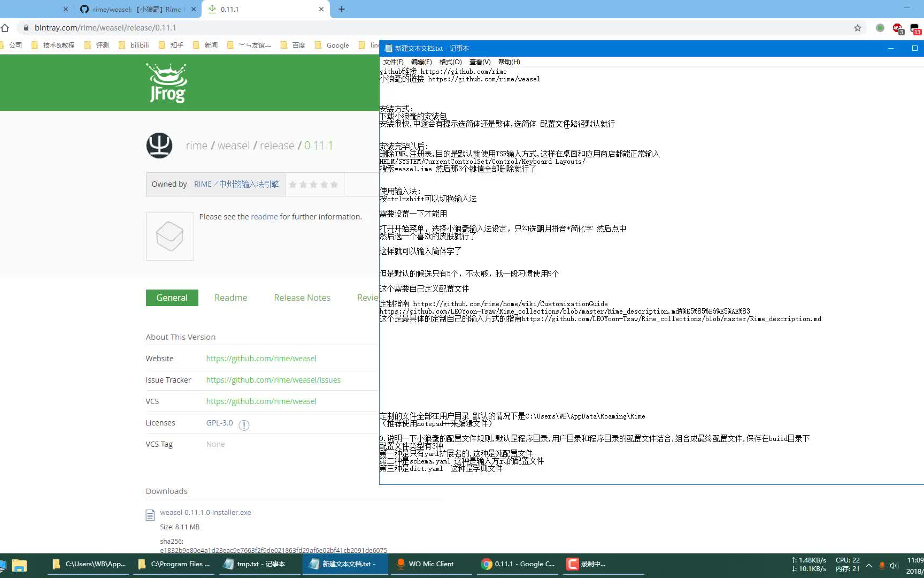The height and width of the screenshot is (578, 924).
Task: Click the release breadcrumb link
Action: coord(277,146)
